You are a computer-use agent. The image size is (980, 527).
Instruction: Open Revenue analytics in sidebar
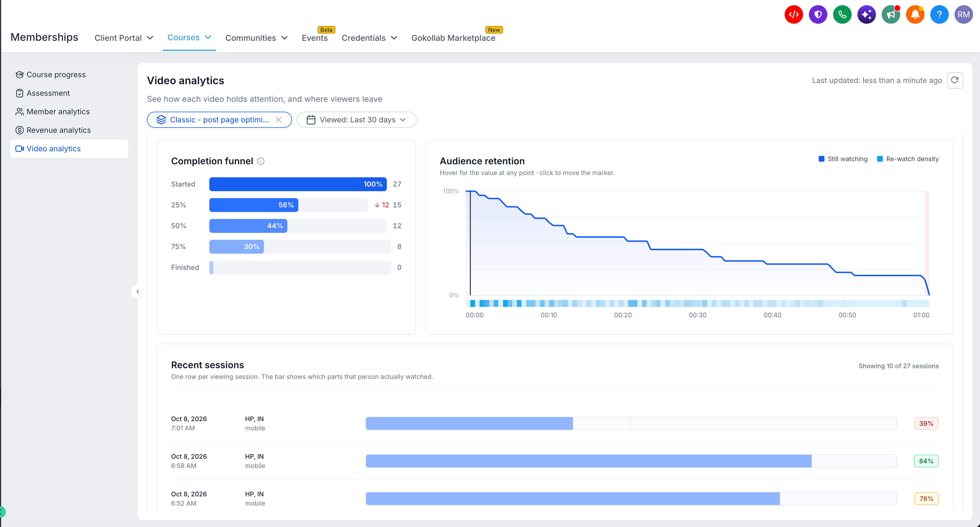[x=69, y=130]
